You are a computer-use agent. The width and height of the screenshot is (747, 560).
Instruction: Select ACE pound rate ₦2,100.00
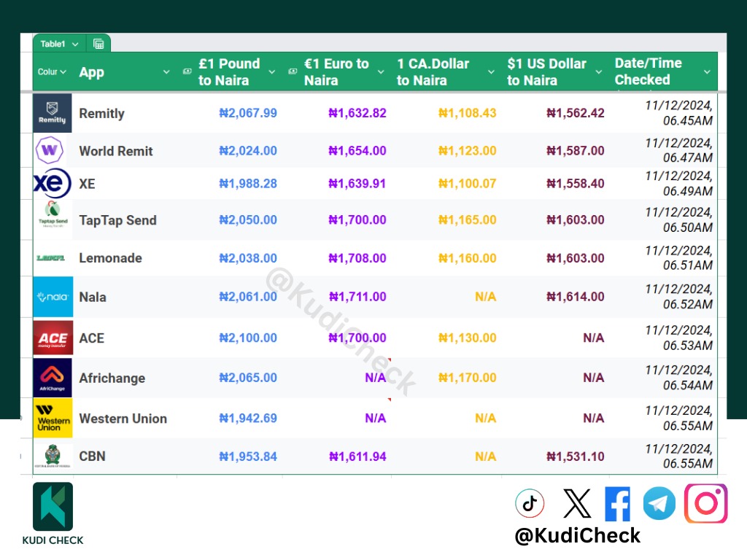248,338
